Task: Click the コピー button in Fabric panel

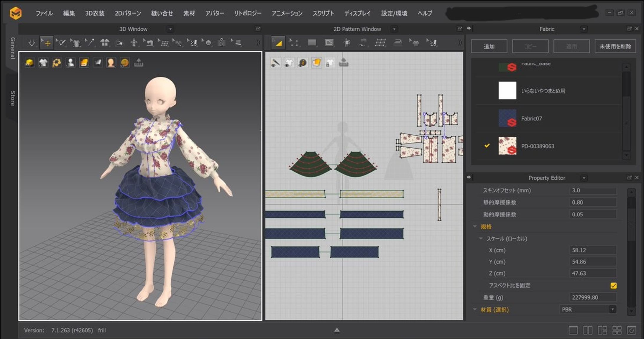Action: [530, 46]
